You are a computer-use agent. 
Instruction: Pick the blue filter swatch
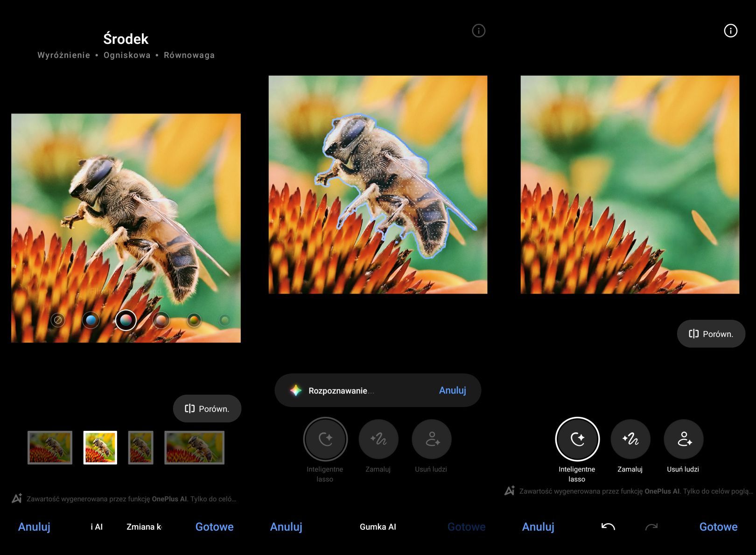pyautogui.click(x=91, y=320)
